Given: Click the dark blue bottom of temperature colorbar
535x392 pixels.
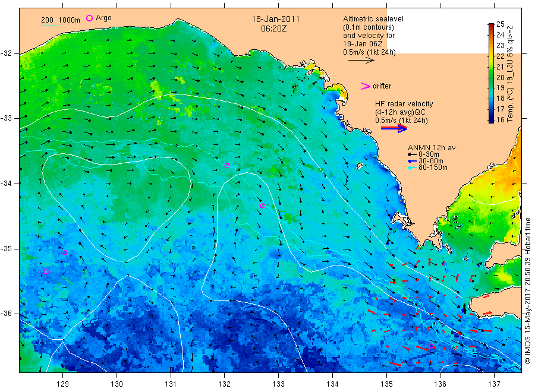Looking at the screenshot, I should click(x=491, y=119).
